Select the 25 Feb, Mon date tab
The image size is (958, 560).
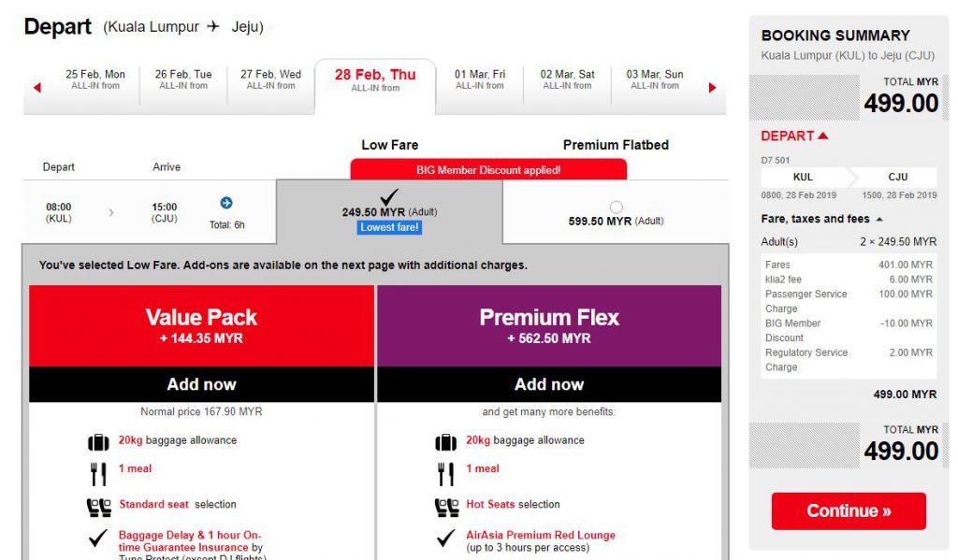[95, 80]
